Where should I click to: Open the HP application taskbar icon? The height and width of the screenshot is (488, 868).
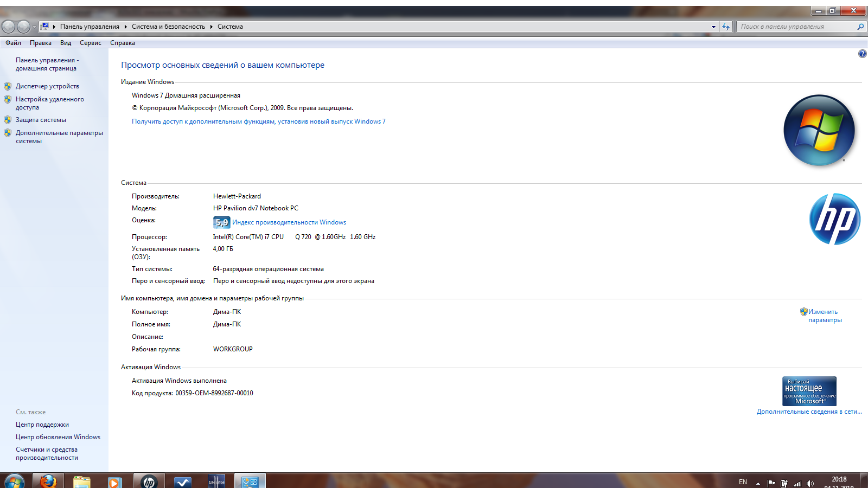coord(149,481)
